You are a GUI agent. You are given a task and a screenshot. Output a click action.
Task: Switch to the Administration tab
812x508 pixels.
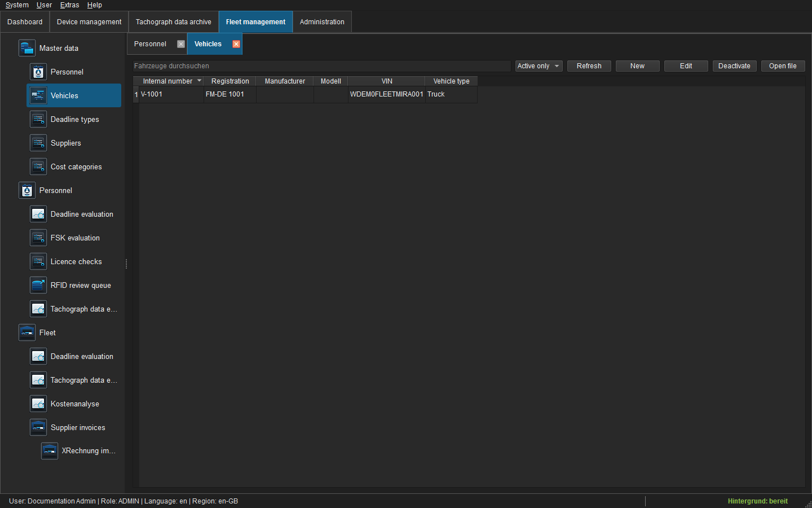coord(322,22)
